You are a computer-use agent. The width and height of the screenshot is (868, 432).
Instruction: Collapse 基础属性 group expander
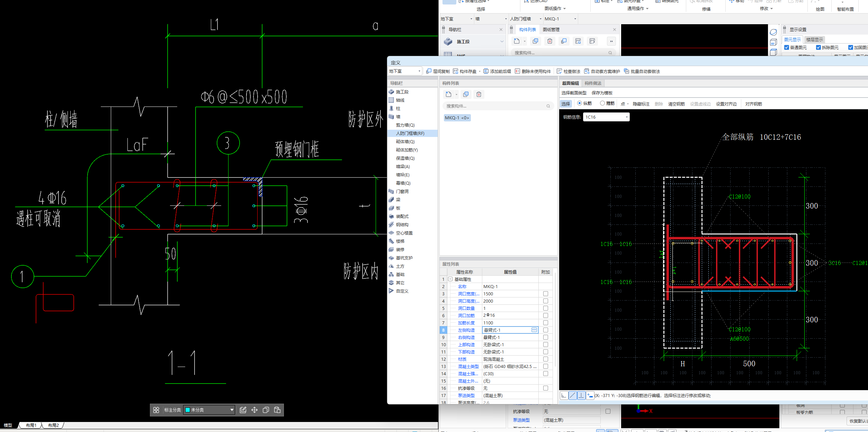click(x=450, y=279)
